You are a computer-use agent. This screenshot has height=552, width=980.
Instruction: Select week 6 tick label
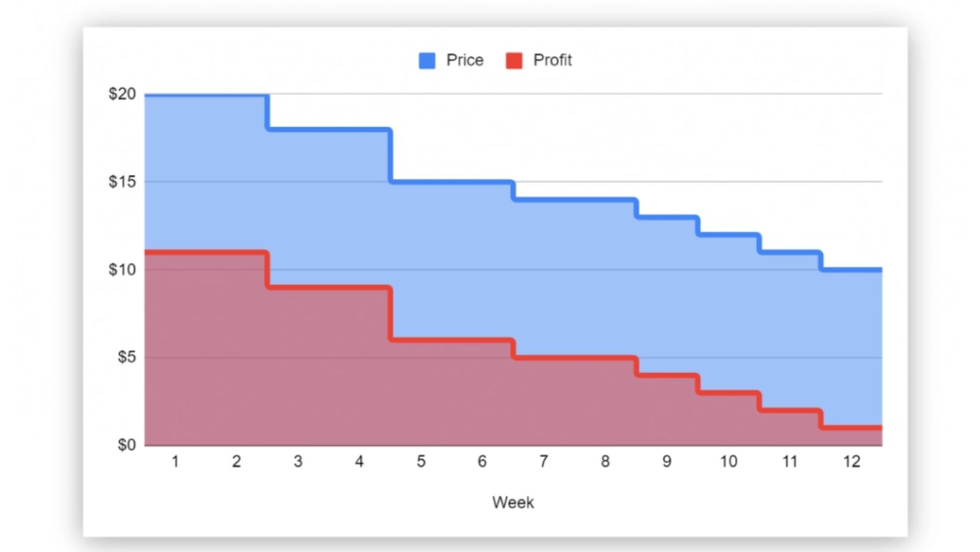pyautogui.click(x=482, y=462)
